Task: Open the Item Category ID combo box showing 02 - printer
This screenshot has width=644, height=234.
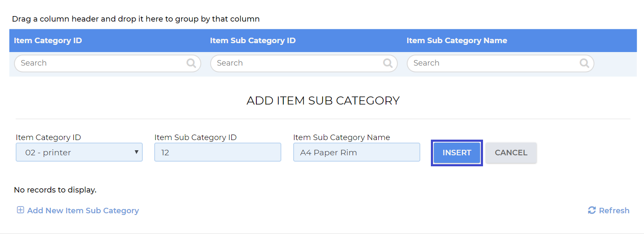Action: pos(79,152)
